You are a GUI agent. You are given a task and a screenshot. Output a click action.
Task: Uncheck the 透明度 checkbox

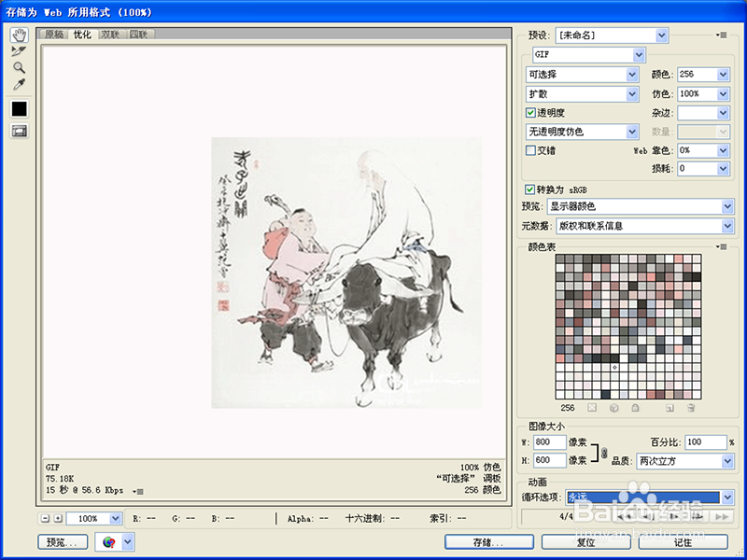click(x=530, y=113)
